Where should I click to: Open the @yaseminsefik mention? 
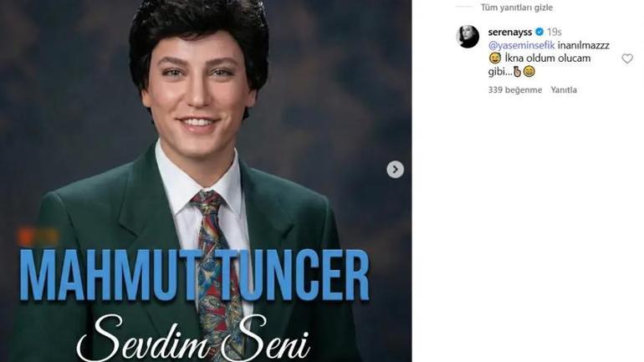pos(517,44)
